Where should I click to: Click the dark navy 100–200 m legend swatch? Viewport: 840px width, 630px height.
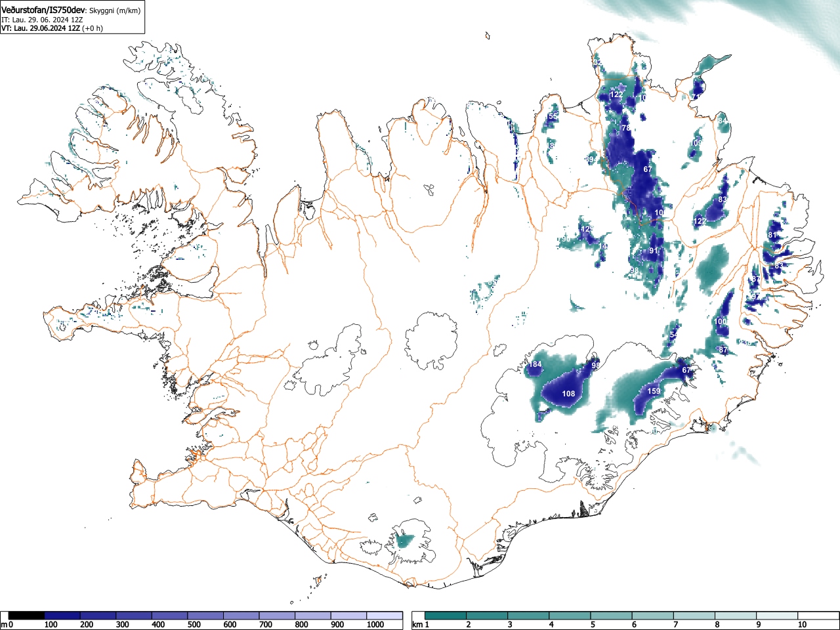pyautogui.click(x=62, y=616)
